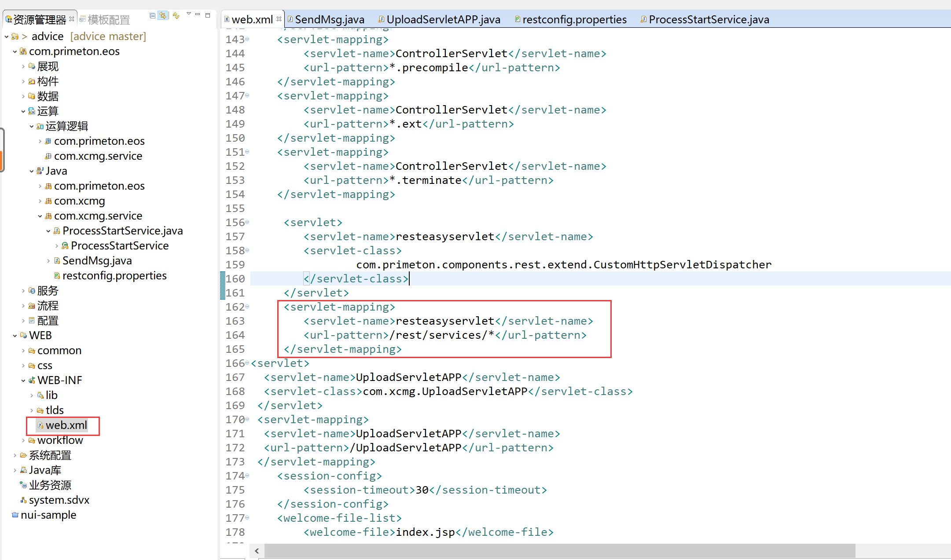This screenshot has width=951, height=560.
Task: Expand the SendMsg.java node
Action: [x=48, y=261]
